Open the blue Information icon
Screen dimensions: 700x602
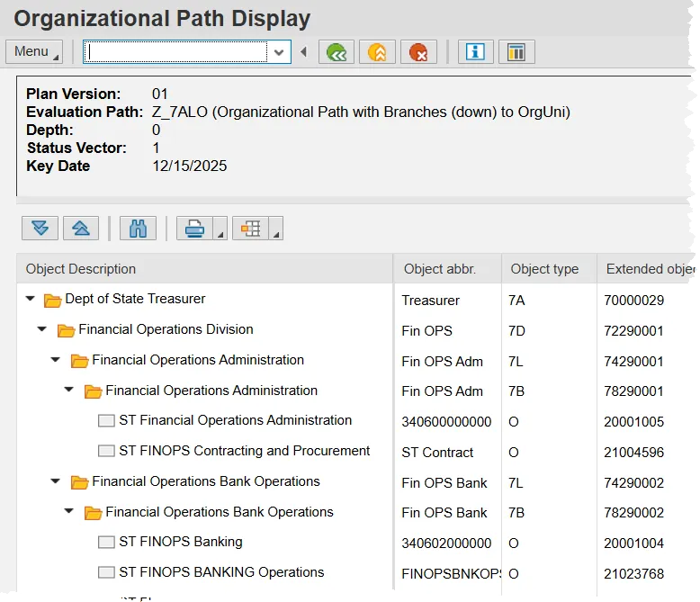pyautogui.click(x=475, y=52)
